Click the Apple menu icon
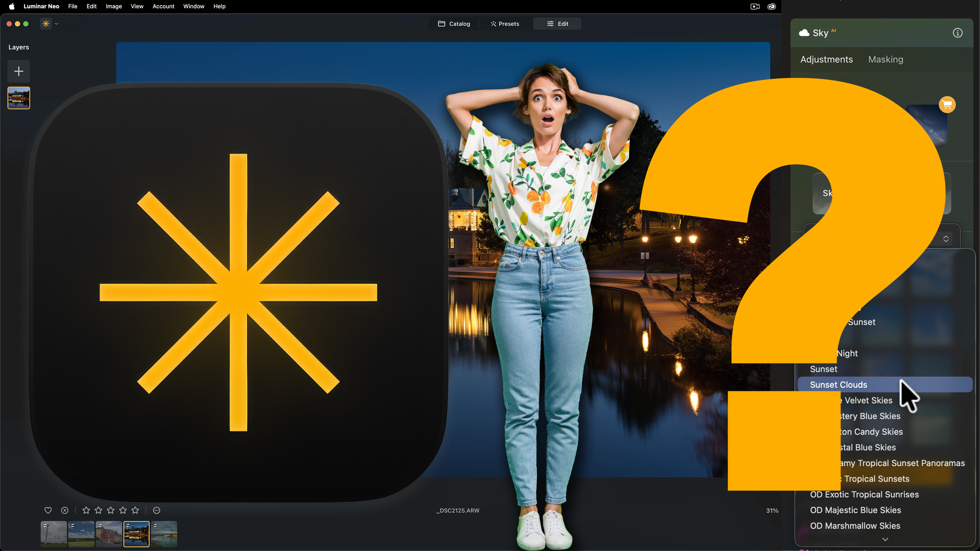 pyautogui.click(x=12, y=6)
